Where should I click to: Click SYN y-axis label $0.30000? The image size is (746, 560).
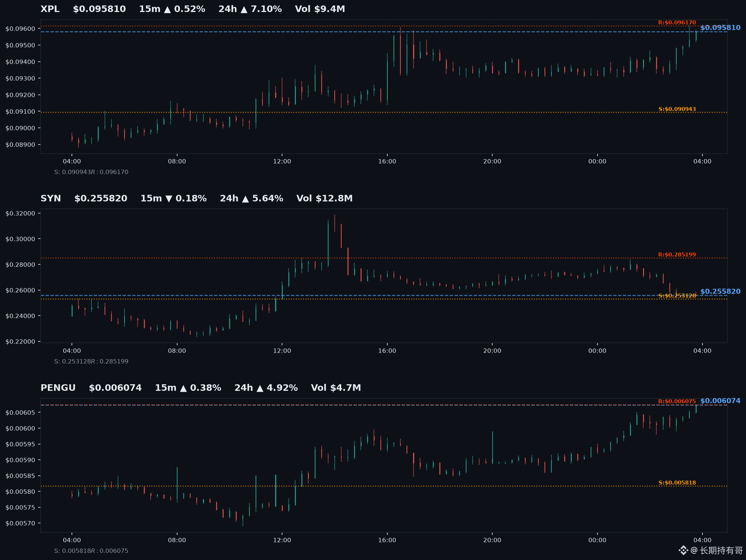click(20, 239)
